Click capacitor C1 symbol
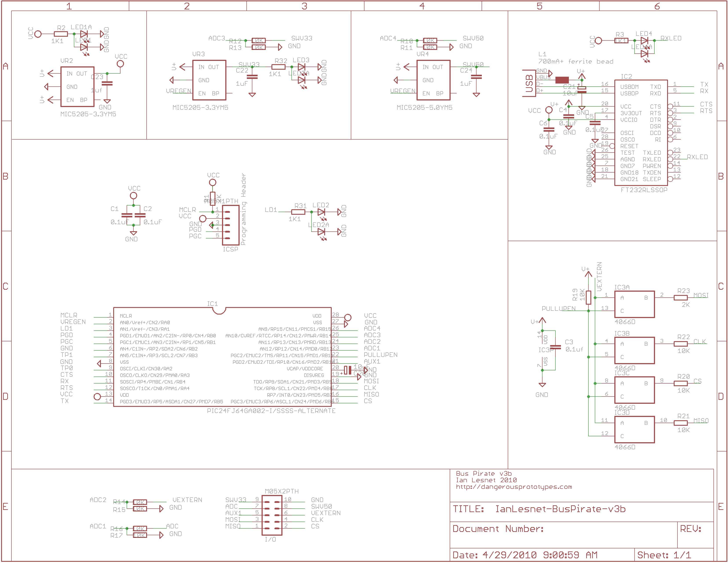The width and height of the screenshot is (728, 564). [x=127, y=215]
